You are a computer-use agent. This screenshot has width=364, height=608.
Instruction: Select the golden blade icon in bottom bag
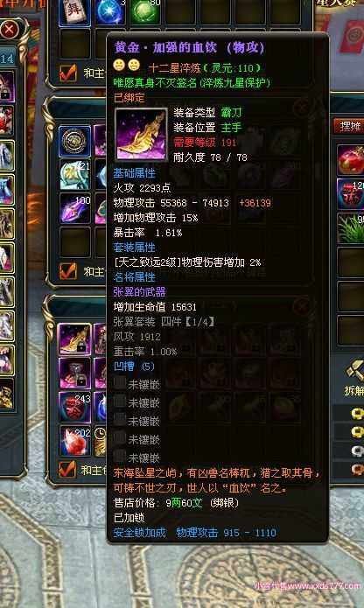(74, 339)
